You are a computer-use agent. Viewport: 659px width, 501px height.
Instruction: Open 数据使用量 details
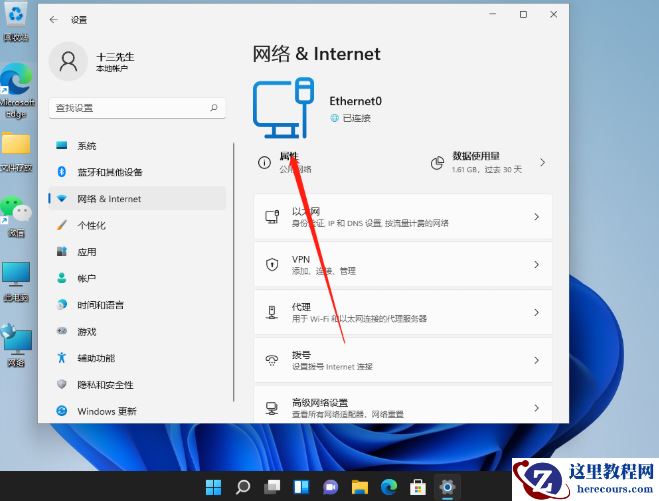click(488, 162)
